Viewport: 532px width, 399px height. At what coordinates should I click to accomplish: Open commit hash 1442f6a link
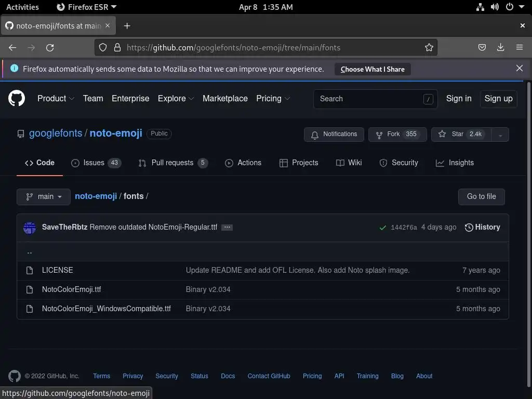[404, 228]
